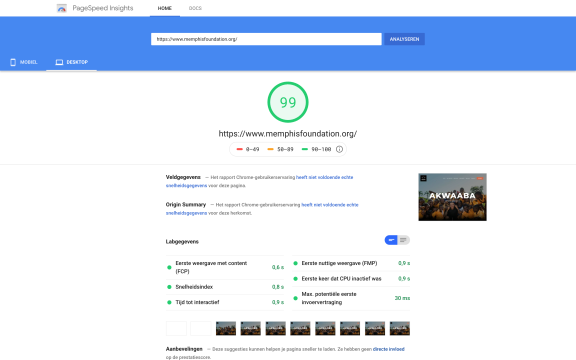
Task: Click Eerste weergave met content (FCP) metric
Action: click(x=225, y=267)
